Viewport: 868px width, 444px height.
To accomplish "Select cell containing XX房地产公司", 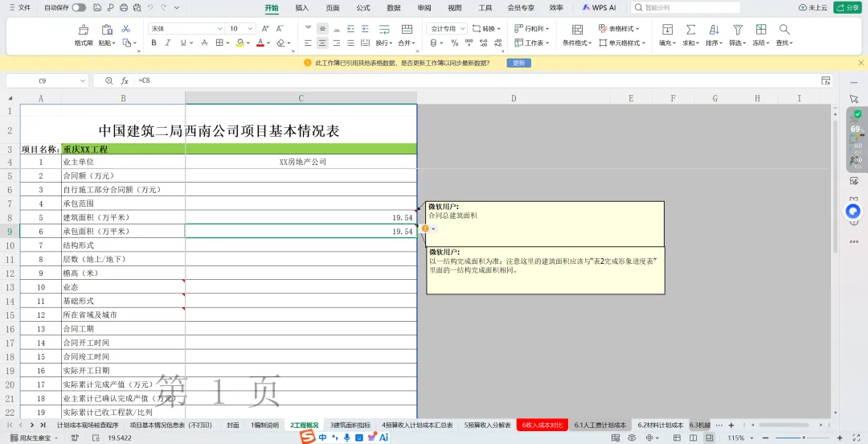I will pyautogui.click(x=301, y=162).
